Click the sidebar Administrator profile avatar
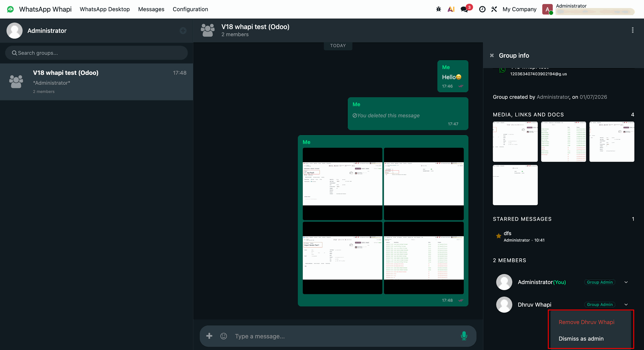The height and width of the screenshot is (350, 644). coord(14,31)
